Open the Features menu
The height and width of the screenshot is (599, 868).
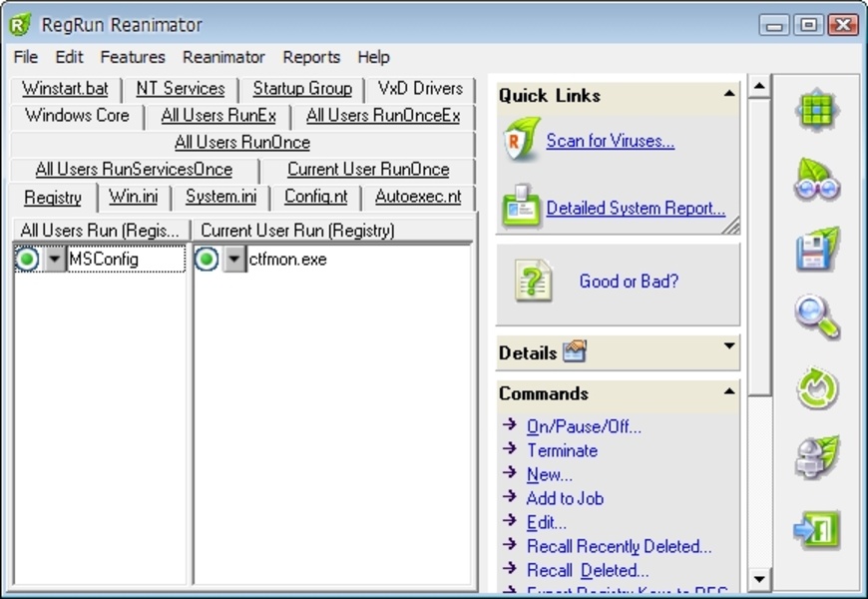133,57
